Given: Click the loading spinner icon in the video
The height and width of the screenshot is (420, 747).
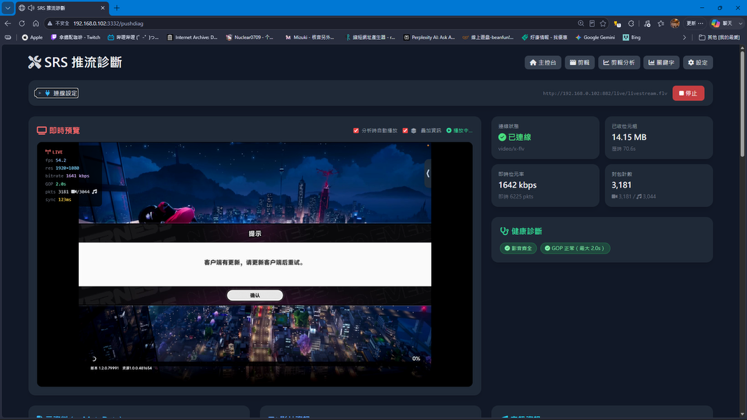Looking at the screenshot, I should pyautogui.click(x=94, y=359).
